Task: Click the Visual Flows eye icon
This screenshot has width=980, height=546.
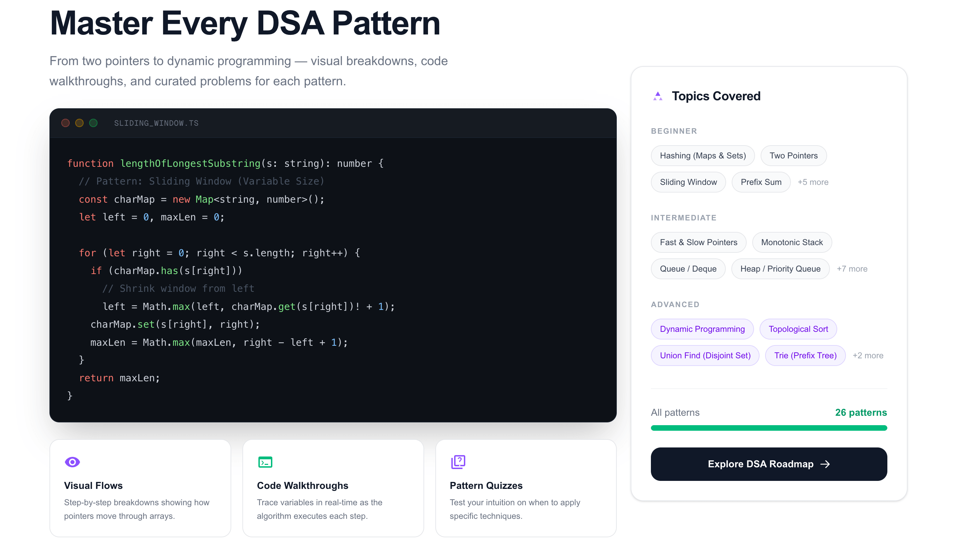Action: coord(72,462)
